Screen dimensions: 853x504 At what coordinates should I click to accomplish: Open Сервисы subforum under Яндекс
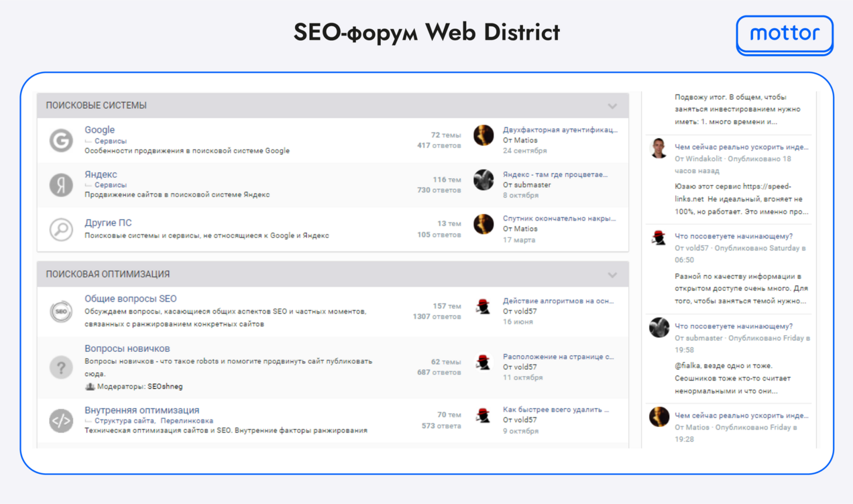coord(111,185)
